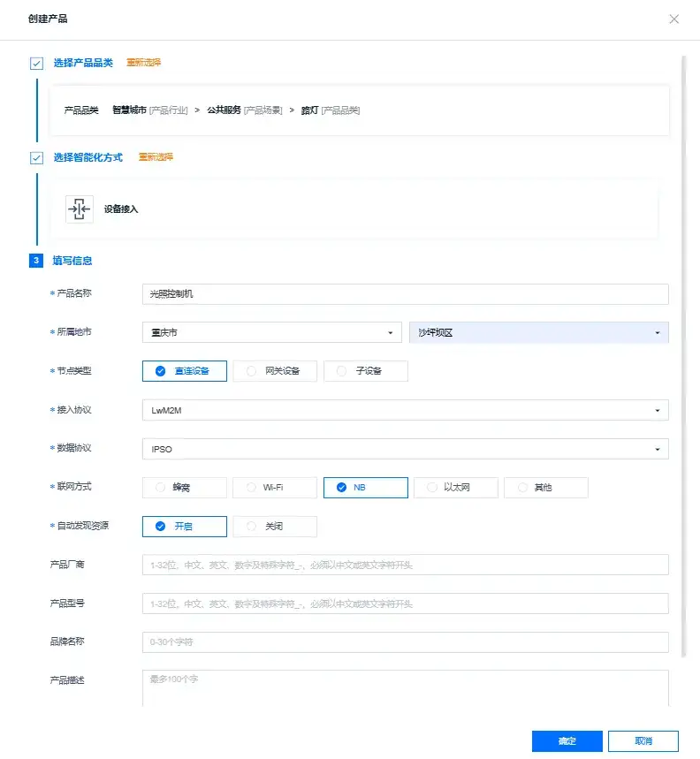Viewport: 700px width, 759px height.
Task: Click the 创建产品 dialog title
Action: 48,19
